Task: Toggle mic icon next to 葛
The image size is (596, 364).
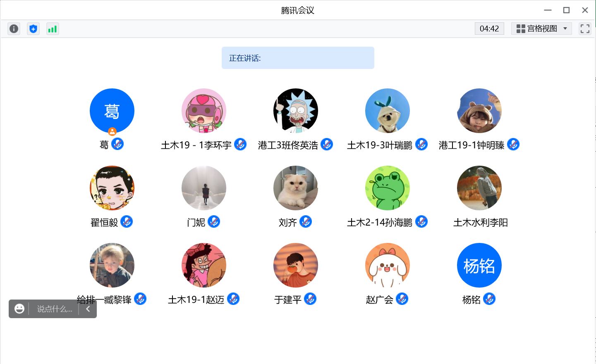Action: 117,144
